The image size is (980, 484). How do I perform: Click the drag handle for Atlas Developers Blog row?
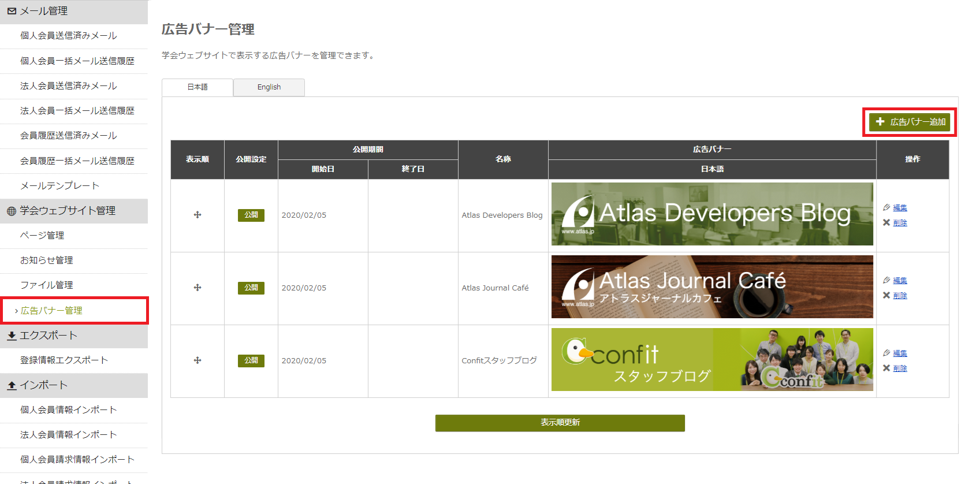tap(198, 215)
